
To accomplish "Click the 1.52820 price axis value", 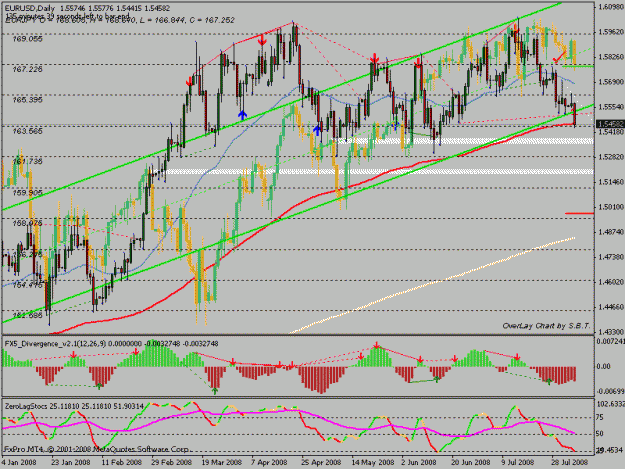I will coord(610,157).
